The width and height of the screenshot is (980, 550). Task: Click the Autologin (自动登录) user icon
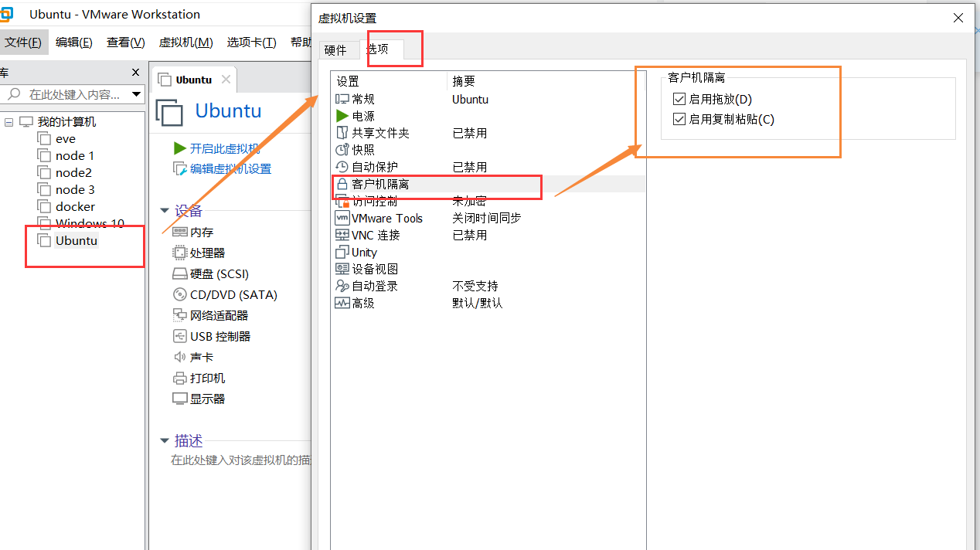pos(342,286)
